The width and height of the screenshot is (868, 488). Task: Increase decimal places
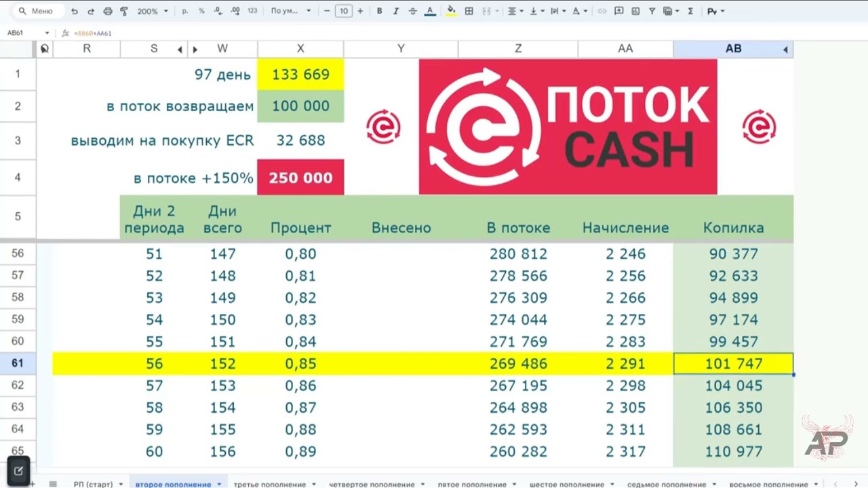pyautogui.click(x=235, y=12)
